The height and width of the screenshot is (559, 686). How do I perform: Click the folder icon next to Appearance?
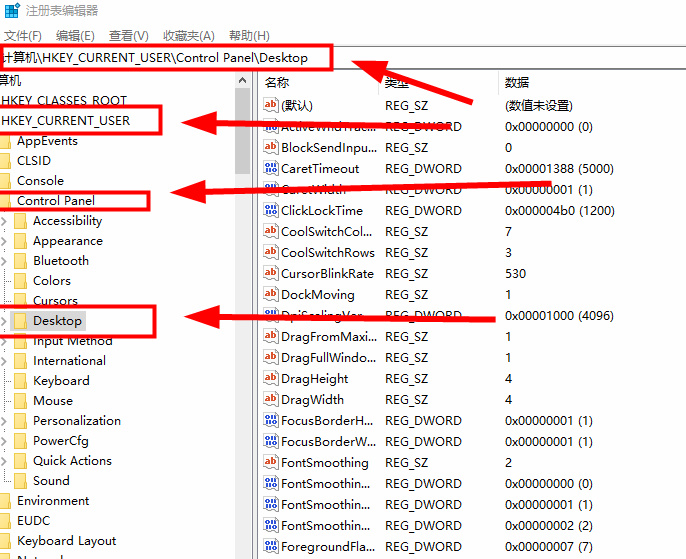(x=20, y=241)
